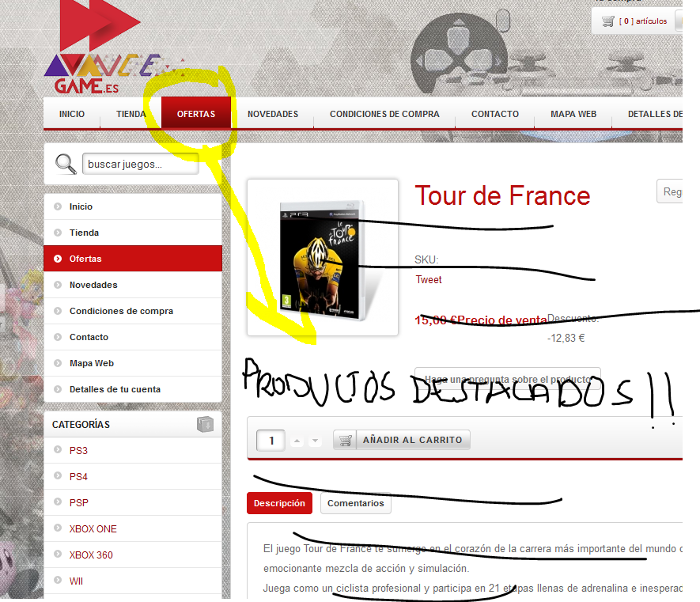Screen dimensions: 700x602
Task: Open Detalles de tu cuenta in sidebar
Action: pyautogui.click(x=133, y=389)
